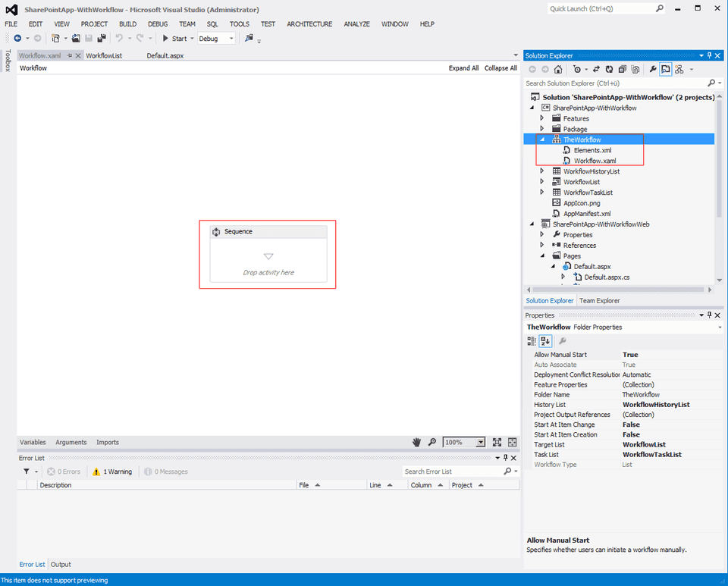
Task: Expand the WorkflowHistoryList node
Action: click(541, 171)
